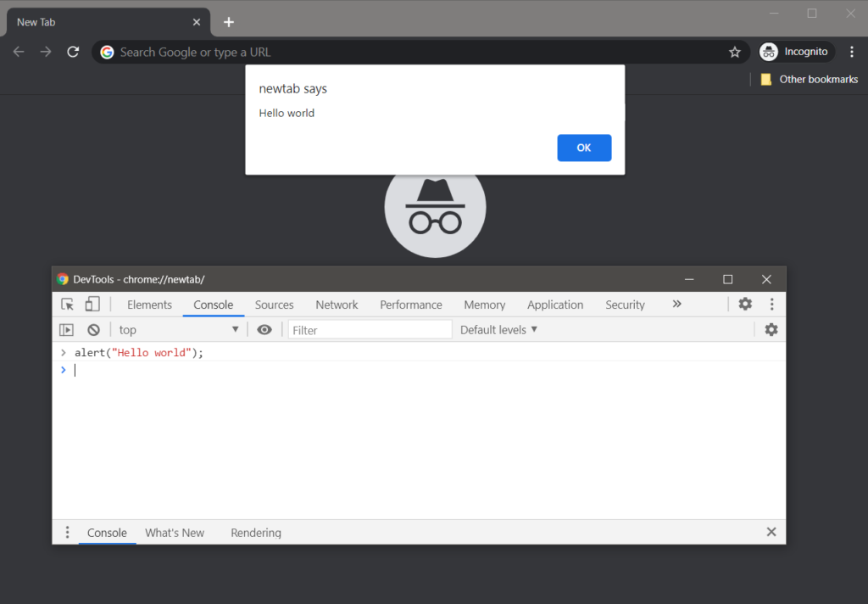Open the What's New tab

tap(175, 532)
